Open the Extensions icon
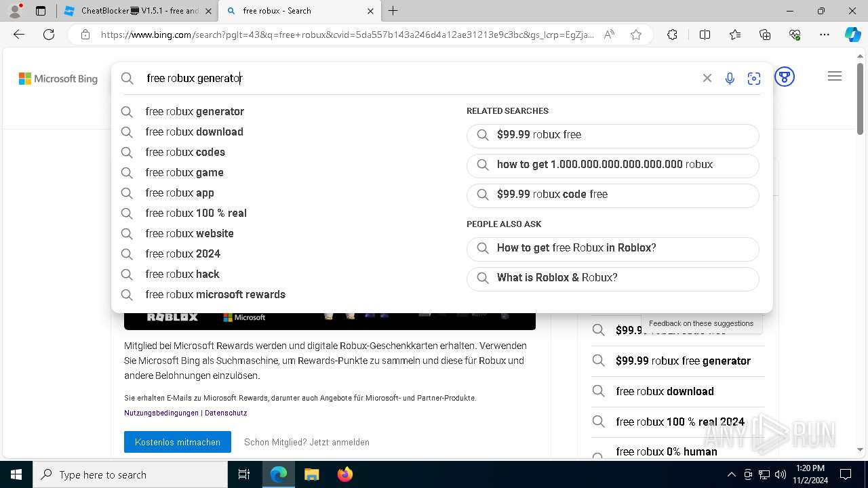Screen dimensions: 868x488 (x=672, y=35)
